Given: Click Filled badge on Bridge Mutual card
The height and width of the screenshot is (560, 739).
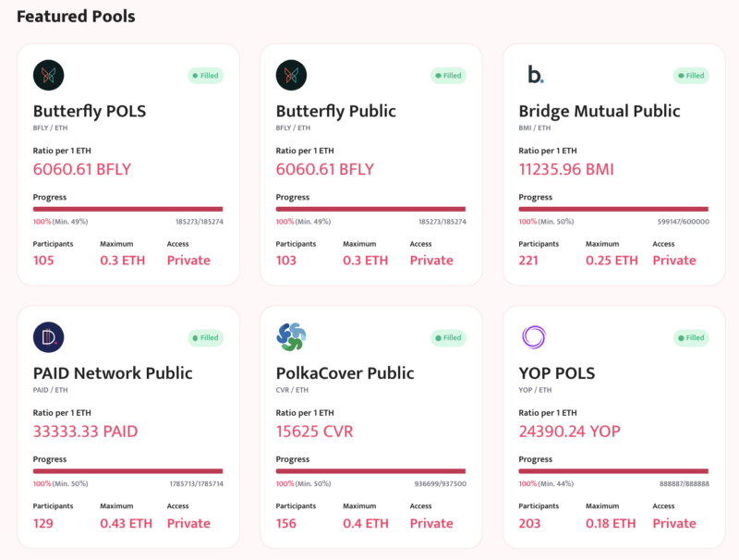Looking at the screenshot, I should (691, 76).
